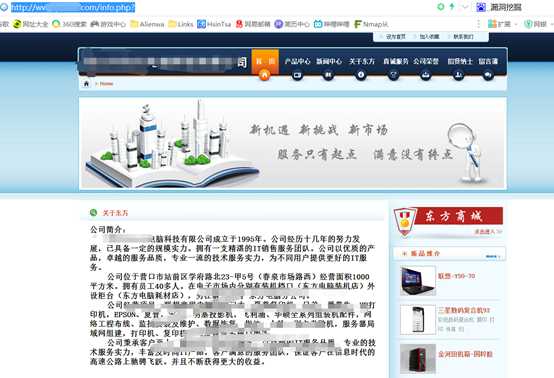The image size is (554, 378).
Task: Click the red 关于东方 section heading
Action: click(x=115, y=213)
